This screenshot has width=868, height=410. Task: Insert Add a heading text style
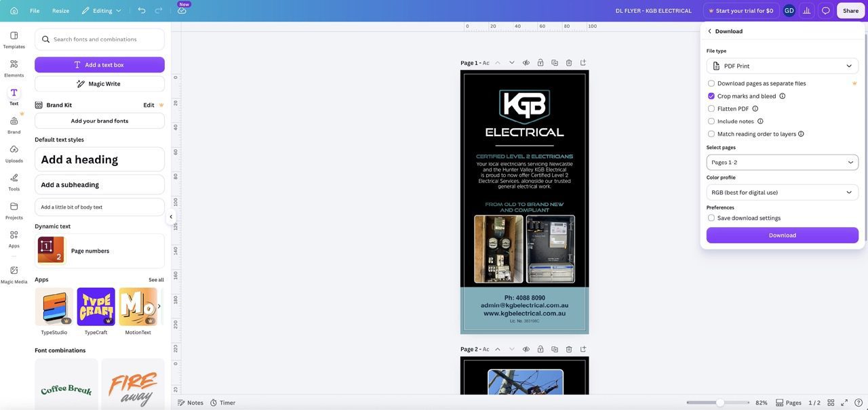[100, 159]
